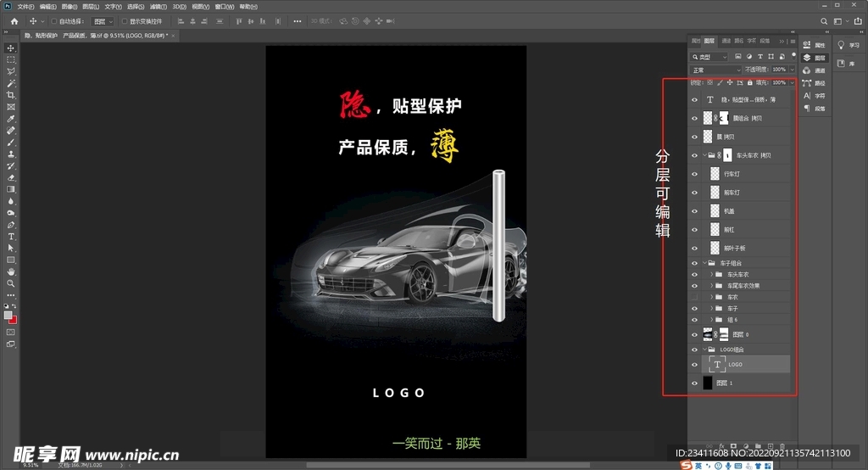Collapse the 车子组合 group

tap(704, 263)
